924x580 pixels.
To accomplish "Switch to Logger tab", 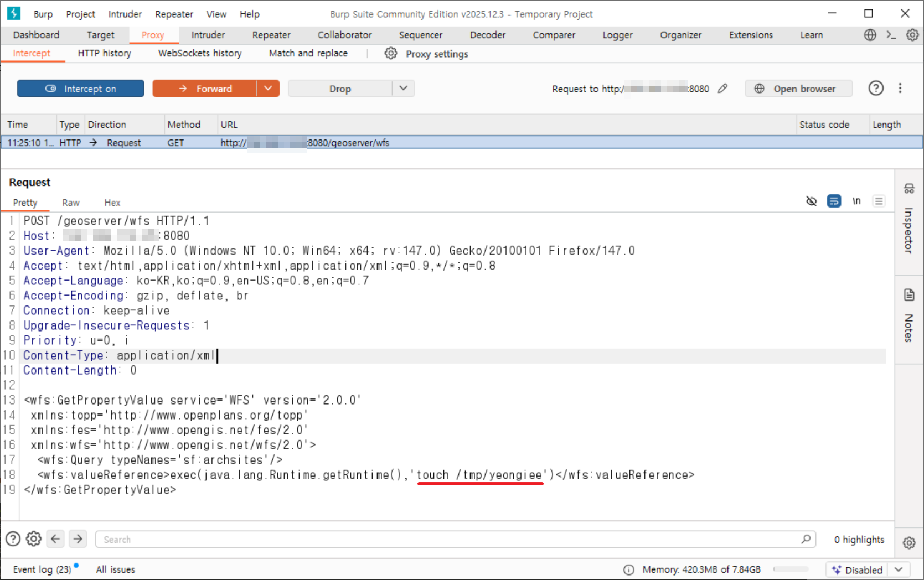I will (x=617, y=35).
